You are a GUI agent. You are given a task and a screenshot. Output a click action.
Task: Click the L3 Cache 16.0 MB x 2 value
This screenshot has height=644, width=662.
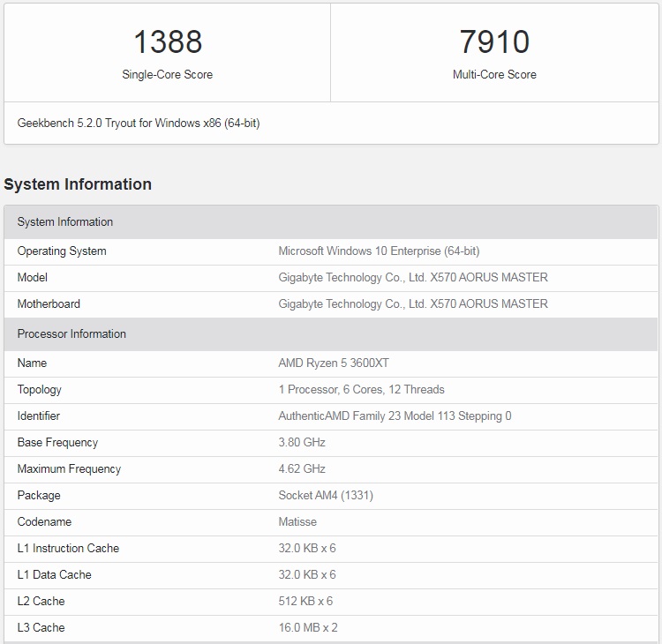tap(308, 627)
